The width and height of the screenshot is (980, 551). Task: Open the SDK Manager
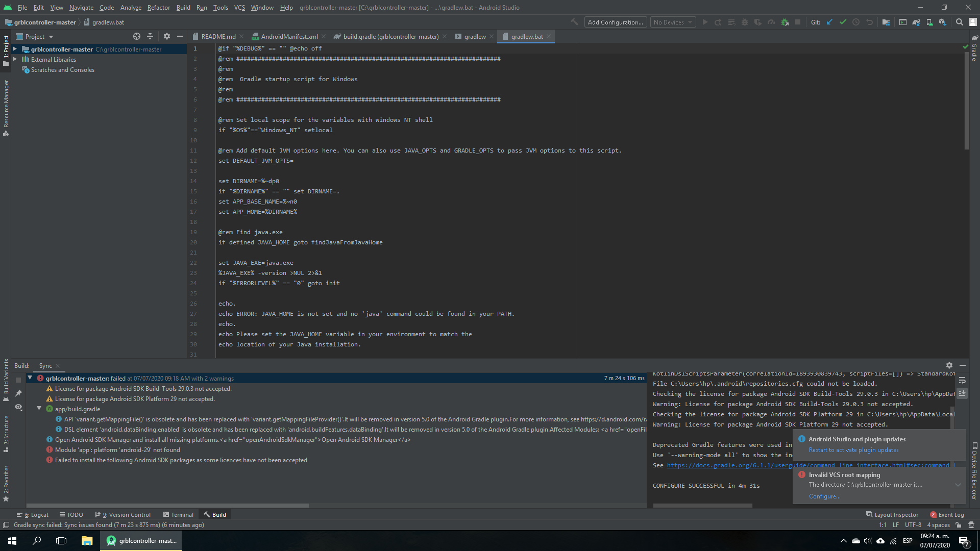tap(942, 22)
